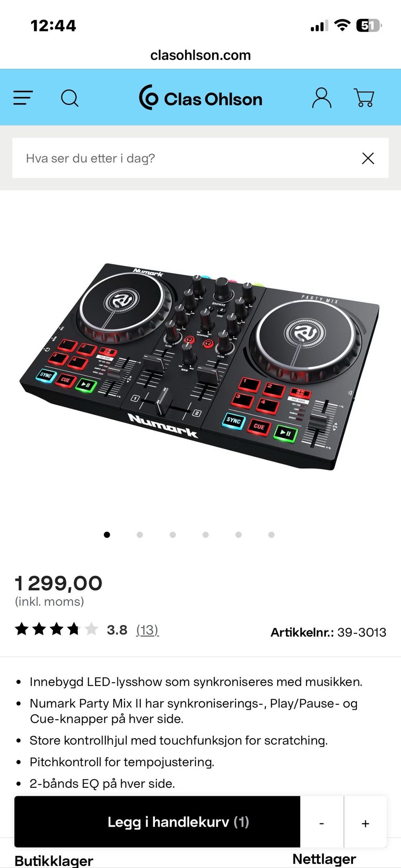Open the shopping cart icon
This screenshot has width=401, height=868.
pyautogui.click(x=364, y=98)
